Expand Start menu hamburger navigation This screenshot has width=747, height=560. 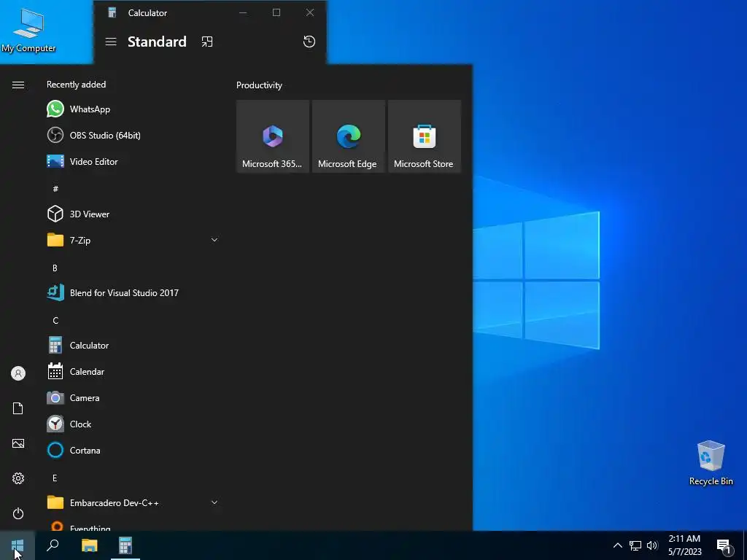[18, 85]
